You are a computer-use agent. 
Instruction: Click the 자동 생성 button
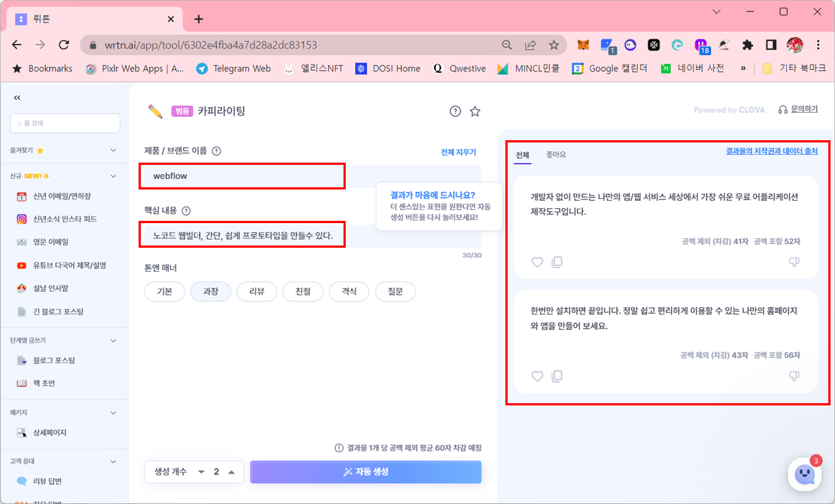coord(365,472)
